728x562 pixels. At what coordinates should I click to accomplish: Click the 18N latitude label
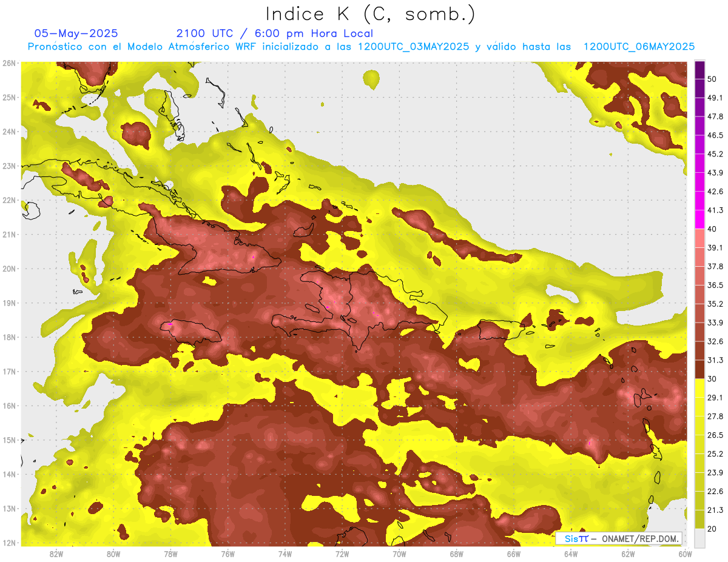(8, 337)
